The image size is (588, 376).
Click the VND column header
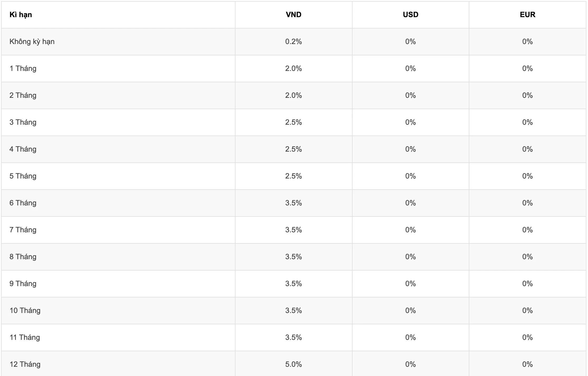293,15
